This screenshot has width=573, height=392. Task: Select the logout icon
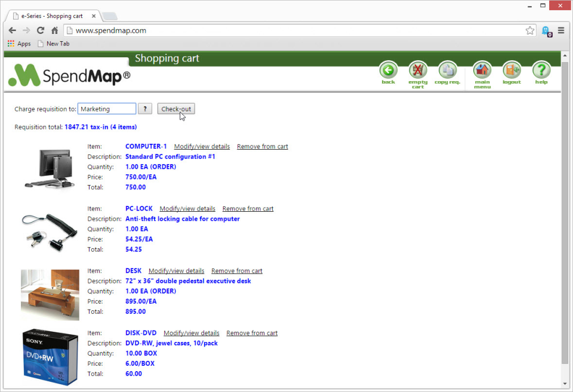point(512,70)
